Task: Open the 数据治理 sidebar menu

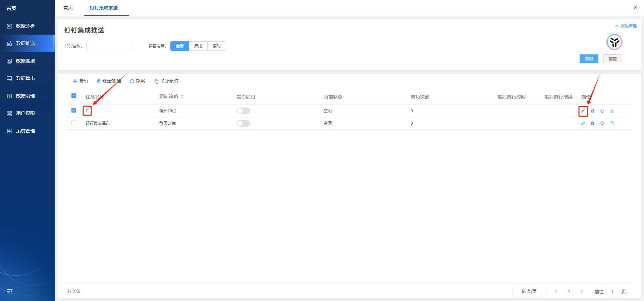Action: (27, 96)
